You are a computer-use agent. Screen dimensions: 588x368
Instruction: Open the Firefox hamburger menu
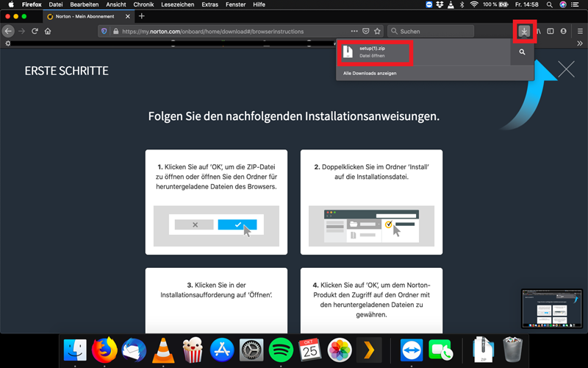(x=580, y=31)
